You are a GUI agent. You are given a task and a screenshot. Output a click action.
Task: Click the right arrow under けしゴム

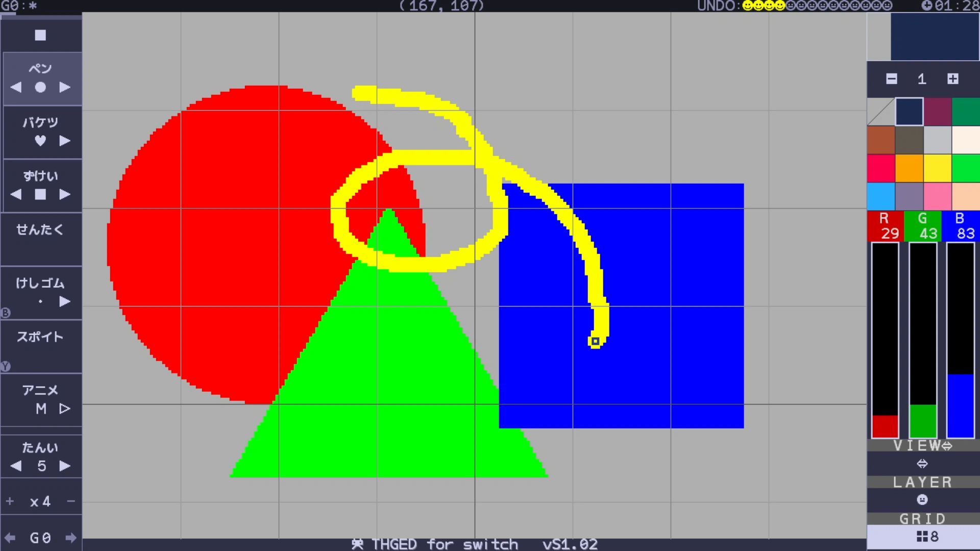[65, 302]
